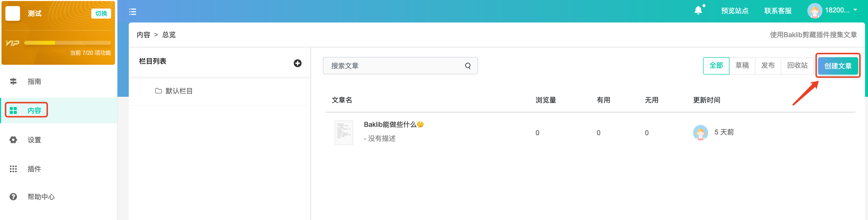Click the user avatar in header
Viewport: 868px width, 220px height.
click(x=814, y=11)
